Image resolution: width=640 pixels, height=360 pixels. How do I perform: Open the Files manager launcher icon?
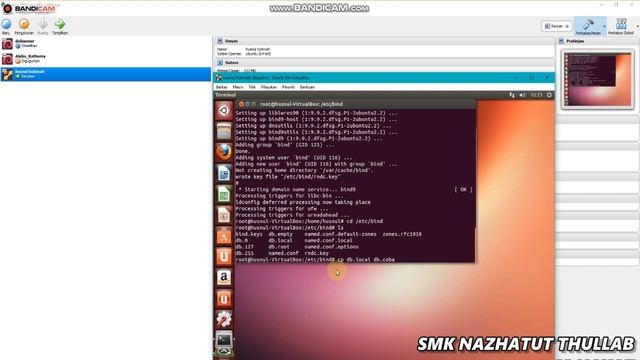[224, 131]
